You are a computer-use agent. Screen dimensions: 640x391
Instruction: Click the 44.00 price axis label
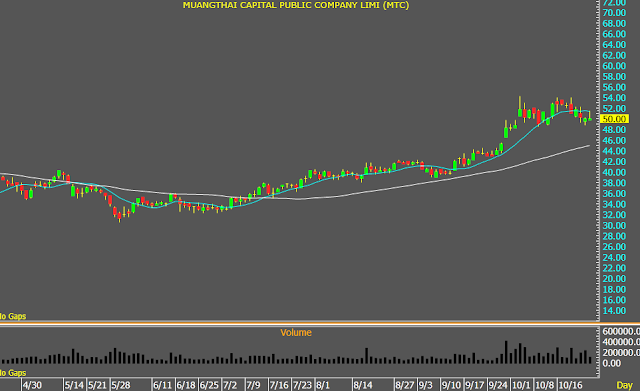click(614, 151)
